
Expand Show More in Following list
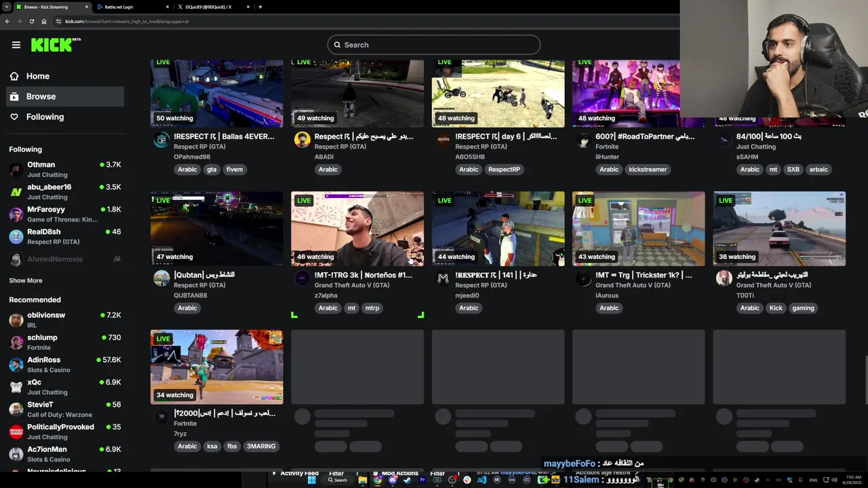26,281
